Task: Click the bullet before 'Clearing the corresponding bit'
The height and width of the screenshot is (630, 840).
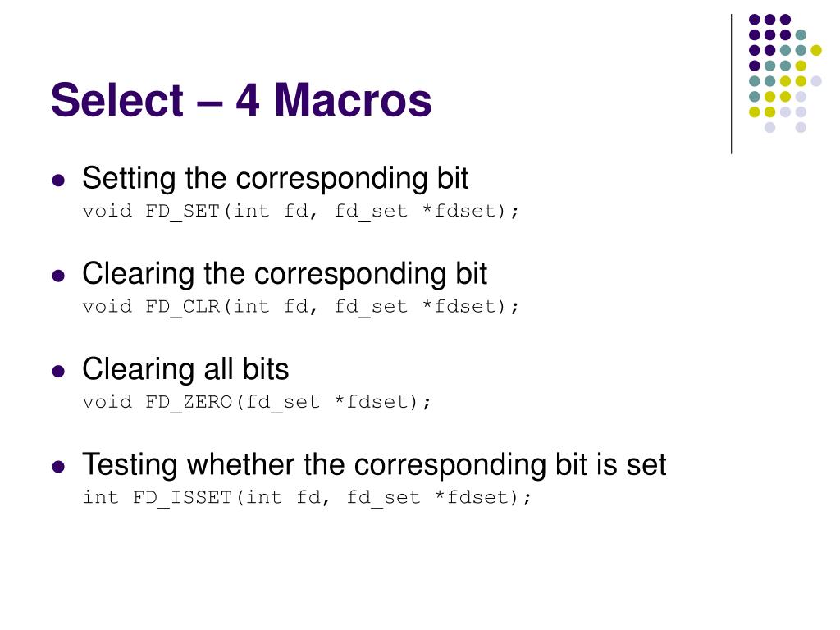Action: pyautogui.click(x=58, y=276)
